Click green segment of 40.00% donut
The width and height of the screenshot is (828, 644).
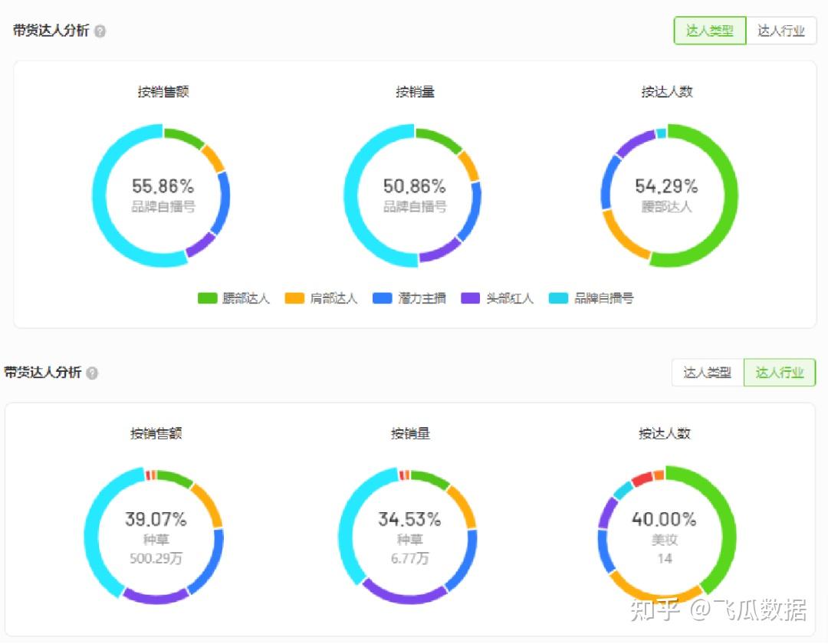point(728,533)
